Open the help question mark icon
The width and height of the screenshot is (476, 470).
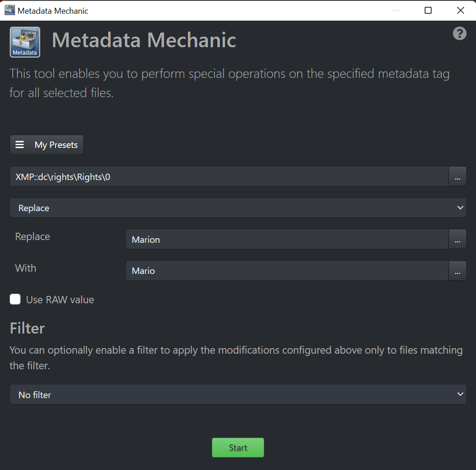[x=460, y=33]
